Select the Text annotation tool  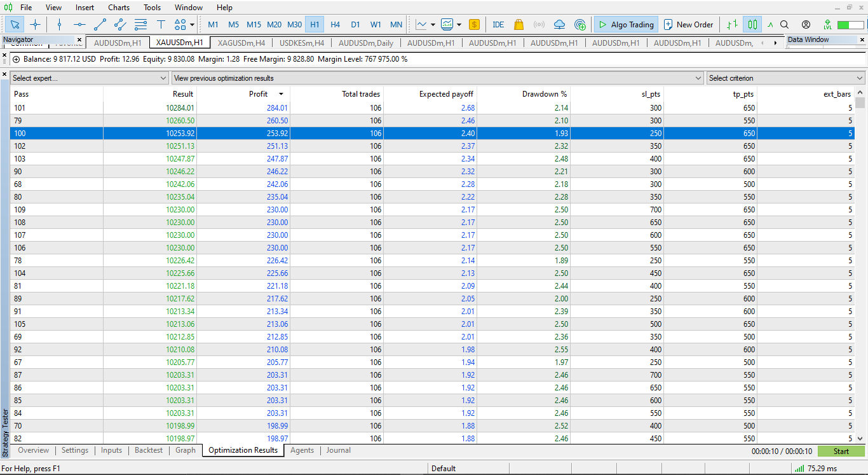coord(161,24)
